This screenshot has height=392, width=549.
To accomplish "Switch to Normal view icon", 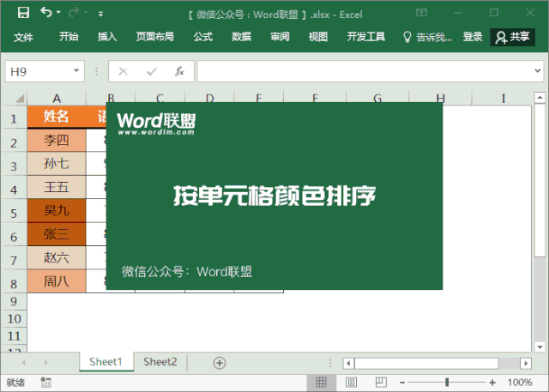I will coord(321,383).
